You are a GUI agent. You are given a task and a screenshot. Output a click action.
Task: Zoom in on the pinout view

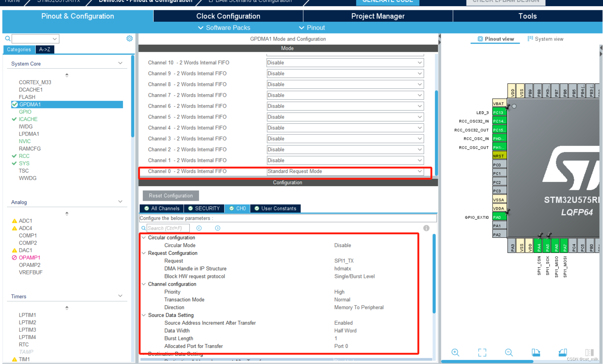[x=455, y=352]
